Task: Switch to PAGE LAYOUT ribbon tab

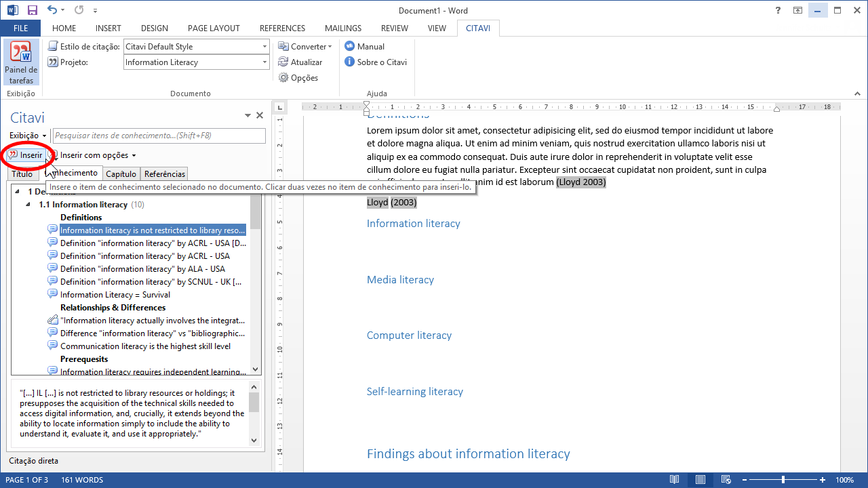Action: point(214,28)
